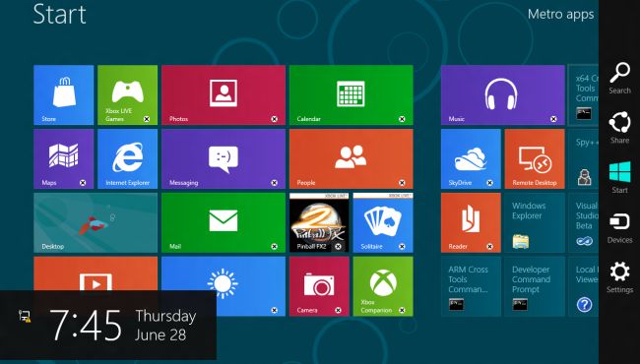Click the x badge on the Pinball FX2 tile
The width and height of the screenshot is (640, 364).
click(339, 247)
